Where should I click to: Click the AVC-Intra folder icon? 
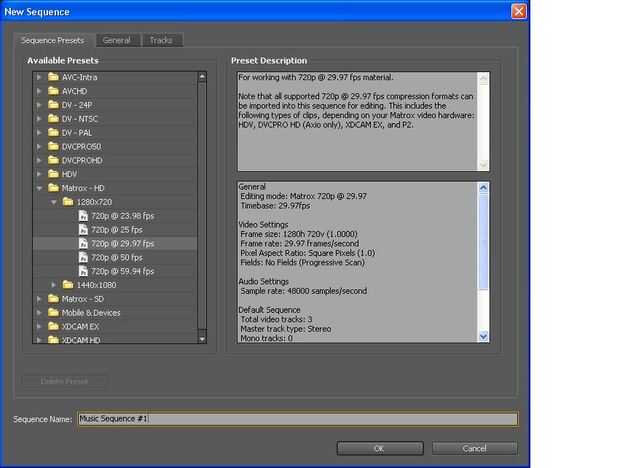[x=53, y=77]
